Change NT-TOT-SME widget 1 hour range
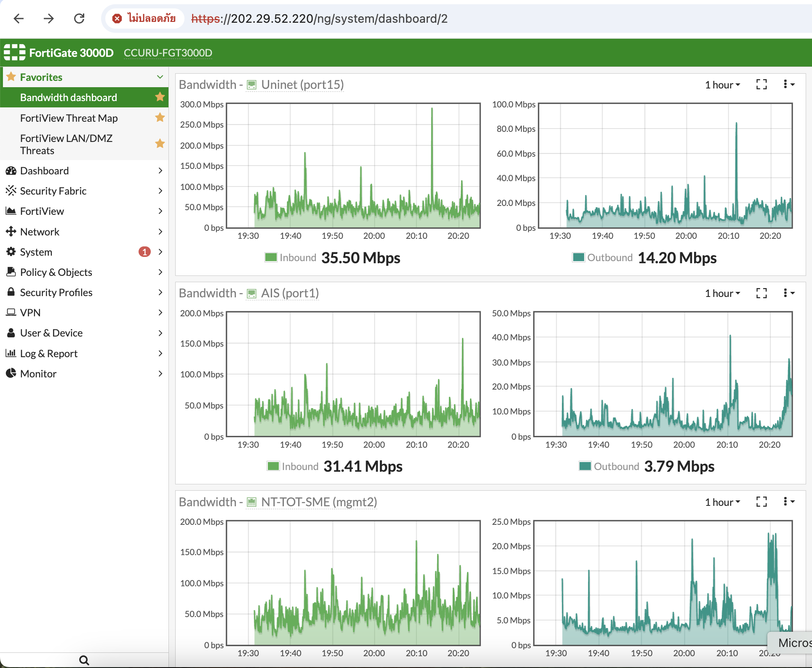This screenshot has width=812, height=668. pos(723,502)
